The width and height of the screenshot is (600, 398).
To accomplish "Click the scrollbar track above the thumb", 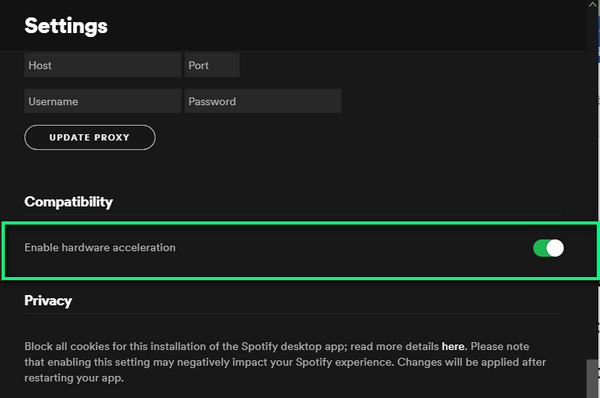I will coord(592,184).
